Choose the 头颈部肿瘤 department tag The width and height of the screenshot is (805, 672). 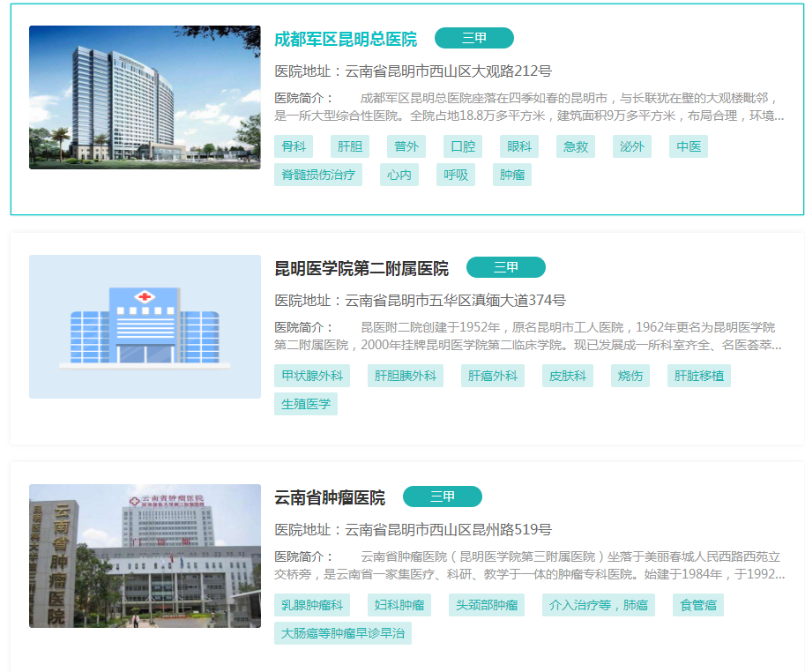487,605
